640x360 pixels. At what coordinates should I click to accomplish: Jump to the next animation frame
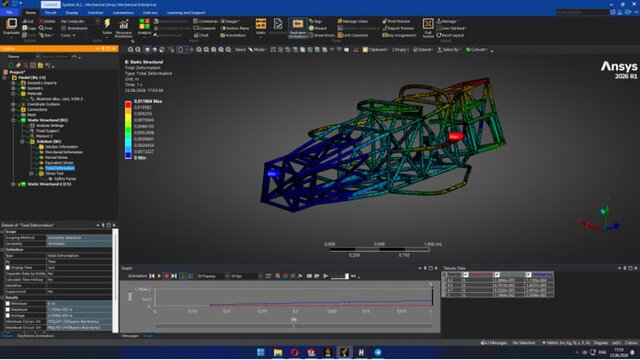point(174,276)
